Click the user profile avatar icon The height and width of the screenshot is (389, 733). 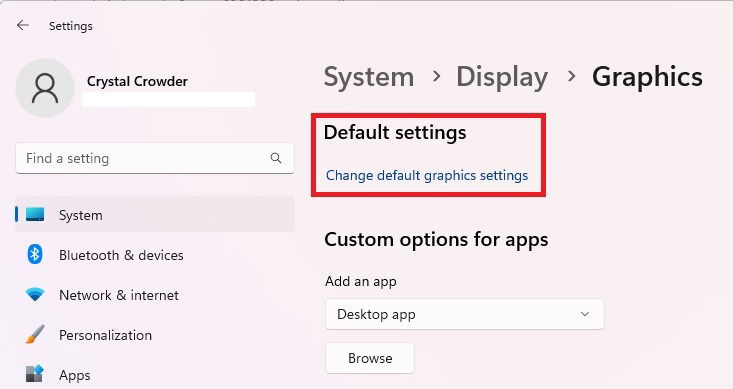[x=45, y=88]
